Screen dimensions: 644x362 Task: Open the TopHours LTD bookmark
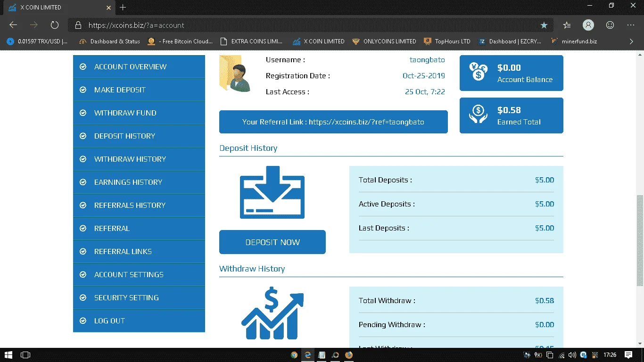447,41
